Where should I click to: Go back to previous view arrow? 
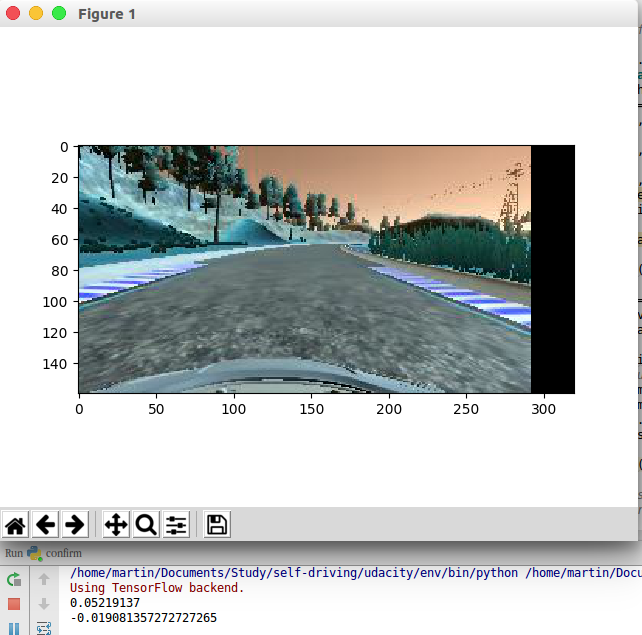(x=45, y=524)
